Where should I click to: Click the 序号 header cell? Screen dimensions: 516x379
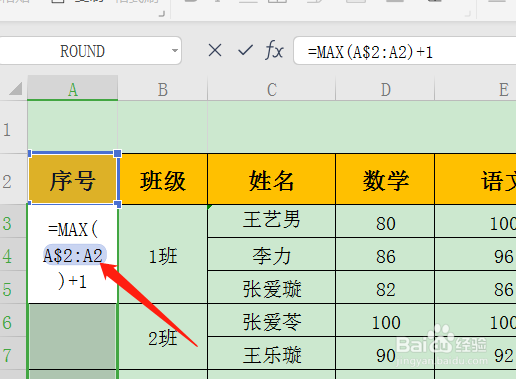[73, 179]
